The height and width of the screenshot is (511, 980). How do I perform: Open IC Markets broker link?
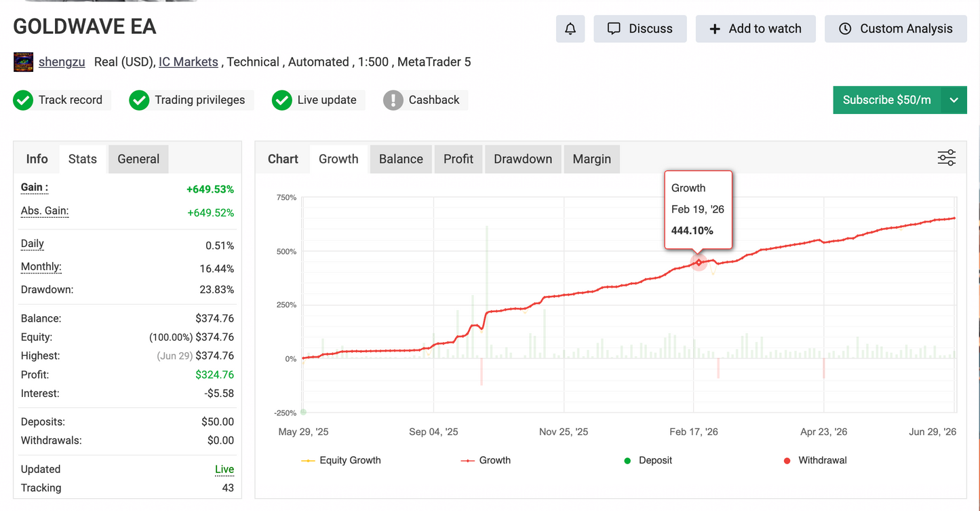tap(189, 62)
